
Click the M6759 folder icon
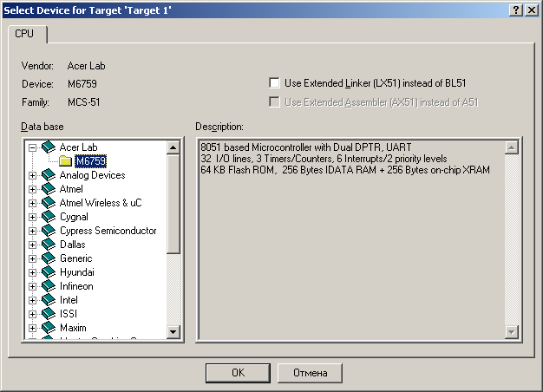click(x=65, y=161)
